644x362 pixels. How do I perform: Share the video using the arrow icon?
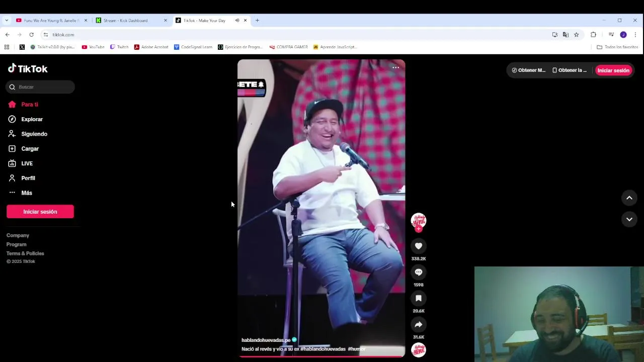tap(418, 324)
